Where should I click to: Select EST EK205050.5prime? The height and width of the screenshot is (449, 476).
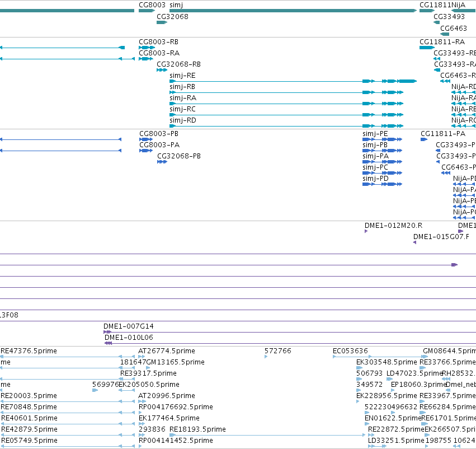tap(149, 385)
